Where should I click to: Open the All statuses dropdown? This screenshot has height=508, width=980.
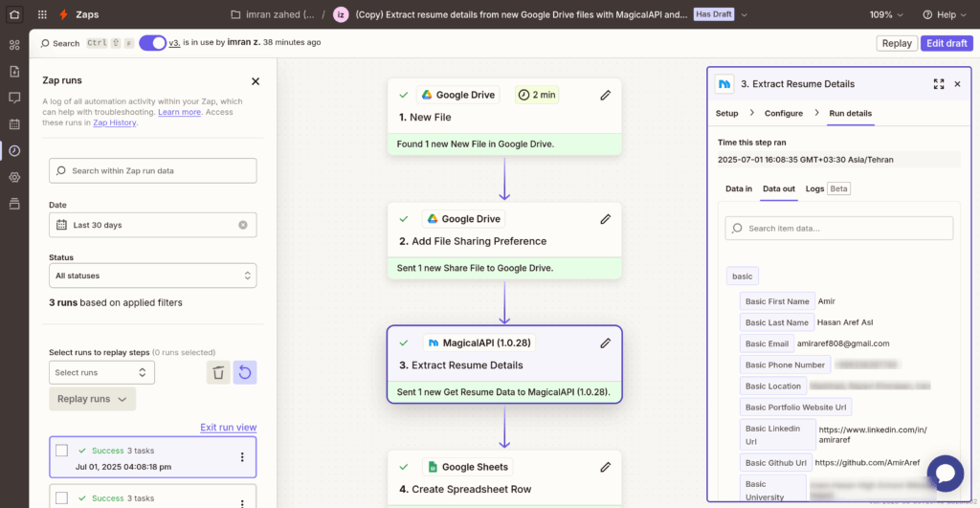(x=152, y=276)
